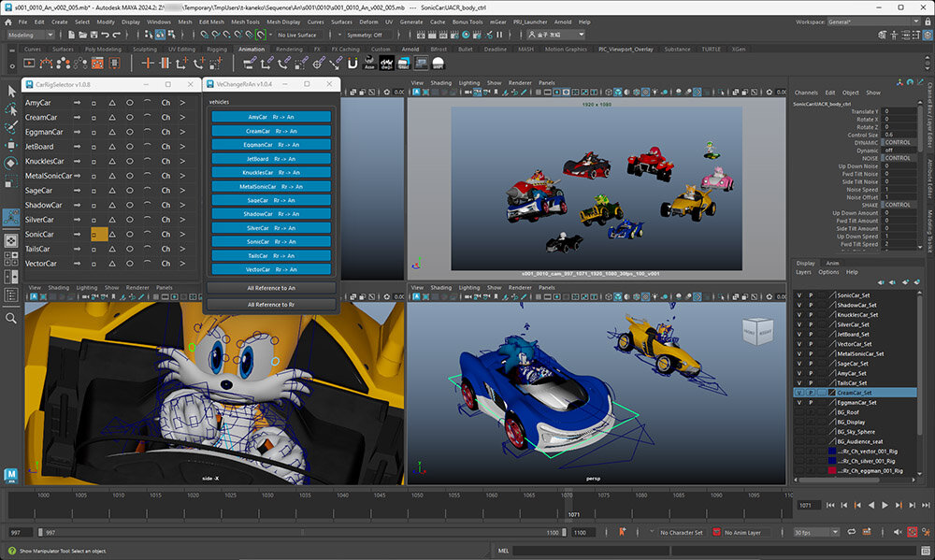
Task: Click the play forward button
Action: click(885, 505)
